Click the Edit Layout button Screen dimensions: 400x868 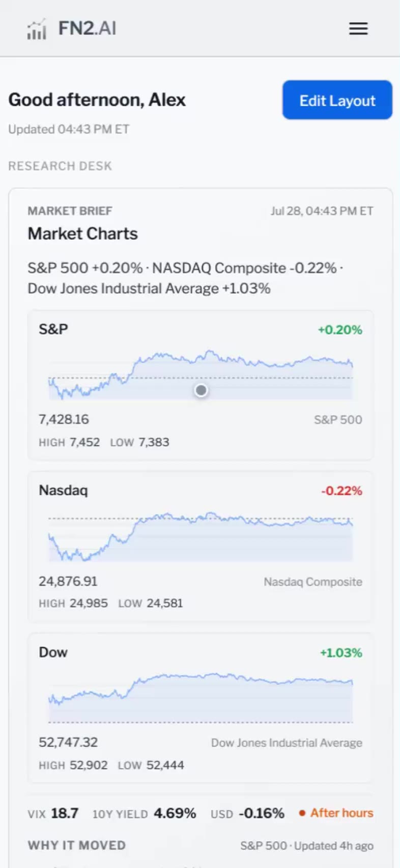coord(337,100)
